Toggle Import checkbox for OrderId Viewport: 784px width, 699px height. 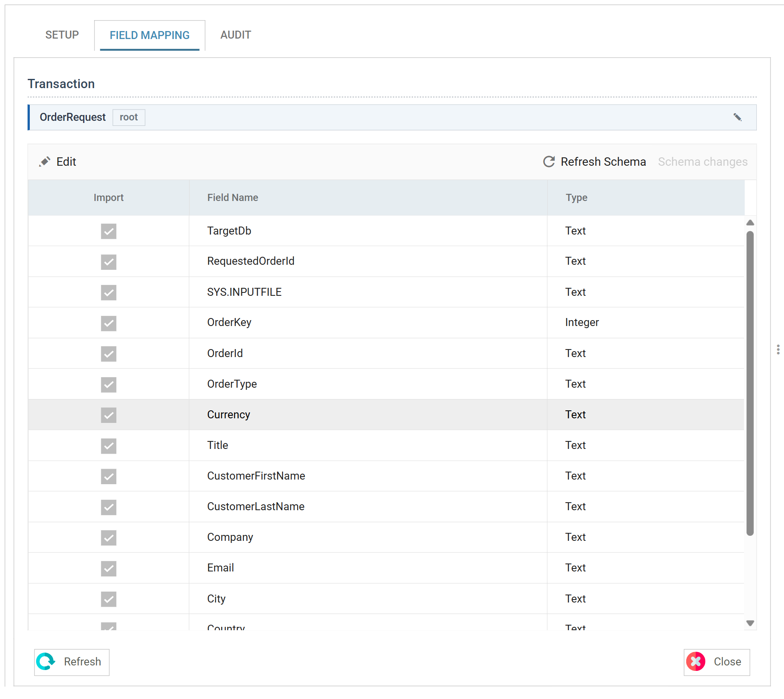coord(109,353)
